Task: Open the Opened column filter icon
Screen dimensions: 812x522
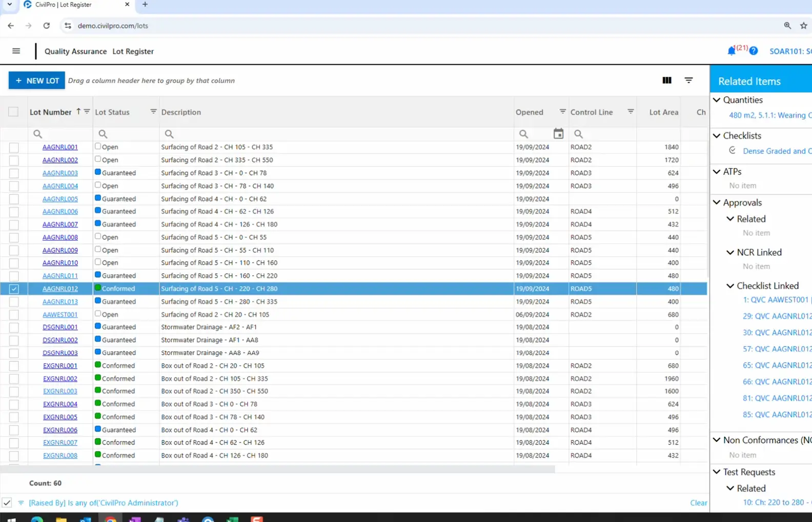Action: coord(562,112)
